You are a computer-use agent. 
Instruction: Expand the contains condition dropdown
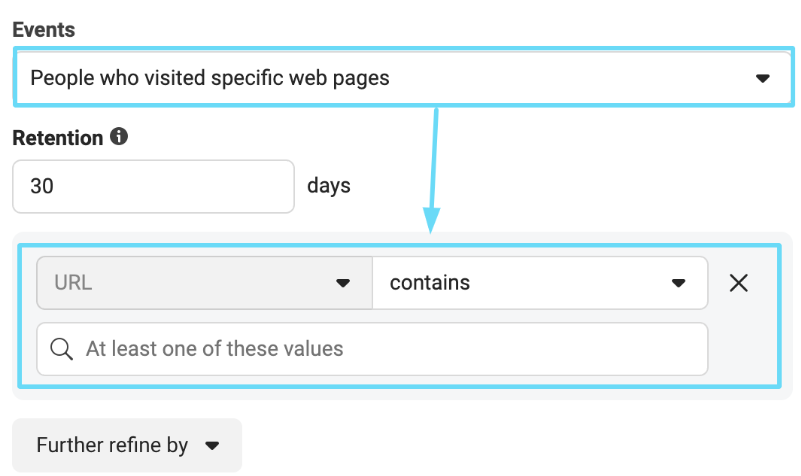540,283
